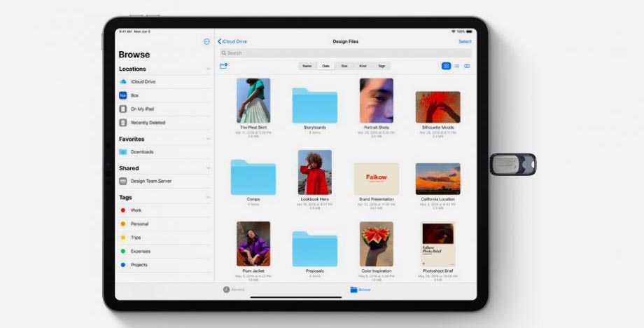Open Box location in sidebar

[x=164, y=95]
